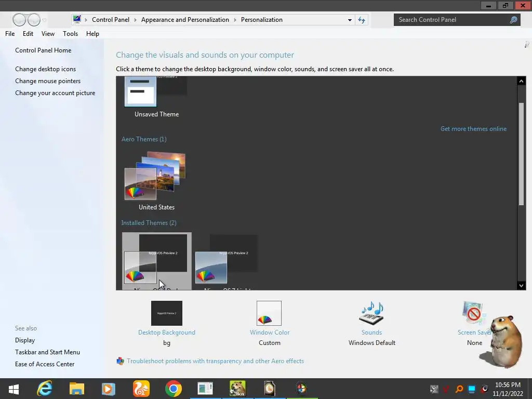The image size is (532, 399).
Task: Click the Forward navigation button
Action: (34, 20)
